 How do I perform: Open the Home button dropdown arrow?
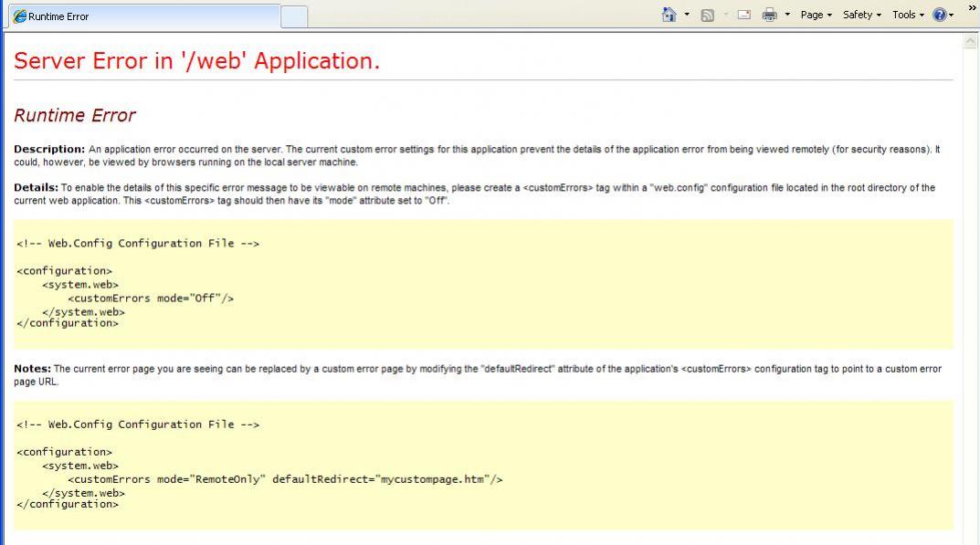(687, 15)
